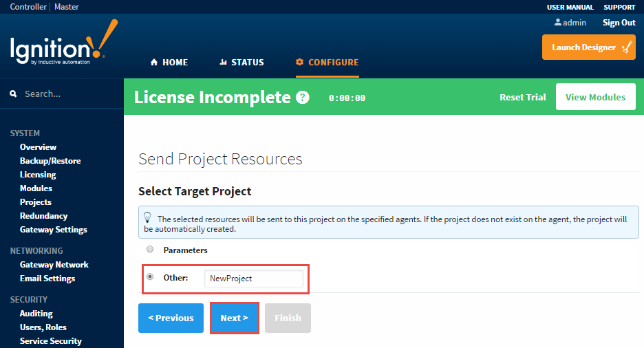Open Redundancy in the sidebar
Image resolution: width=644 pixels, height=348 pixels.
[43, 216]
